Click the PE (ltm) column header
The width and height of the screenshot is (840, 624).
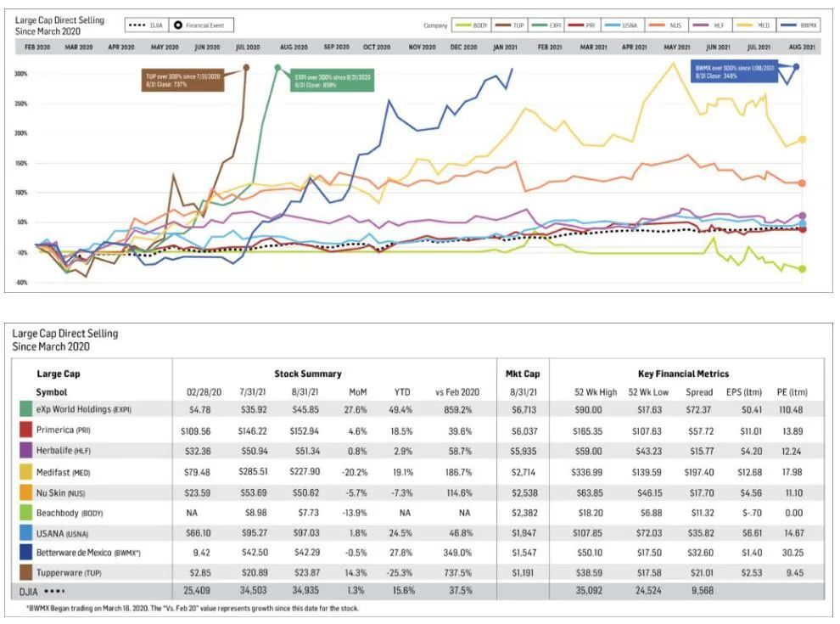[792, 392]
